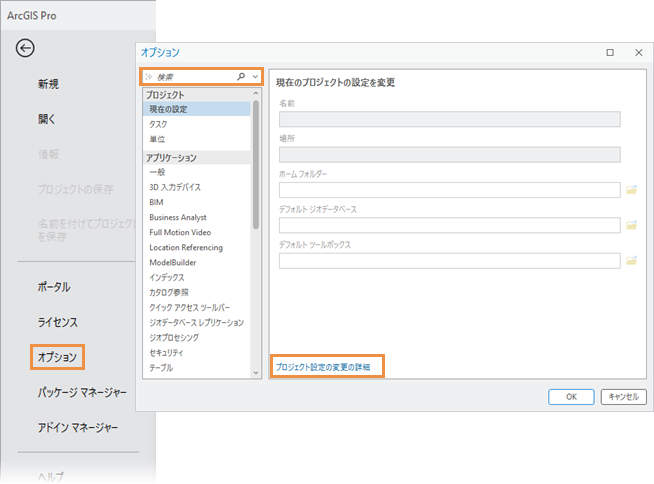Open アドイン マネージャー in backstage menu
The width and height of the screenshot is (654, 484).
(78, 428)
